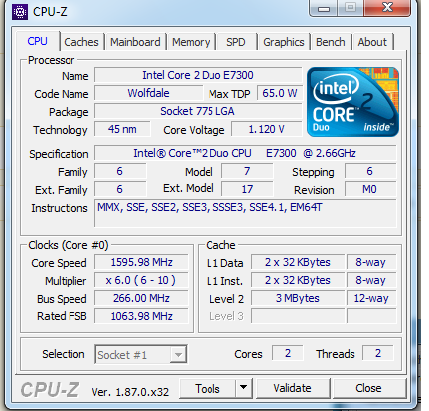Click the Intel Core 2 Duo logo

[353, 102]
